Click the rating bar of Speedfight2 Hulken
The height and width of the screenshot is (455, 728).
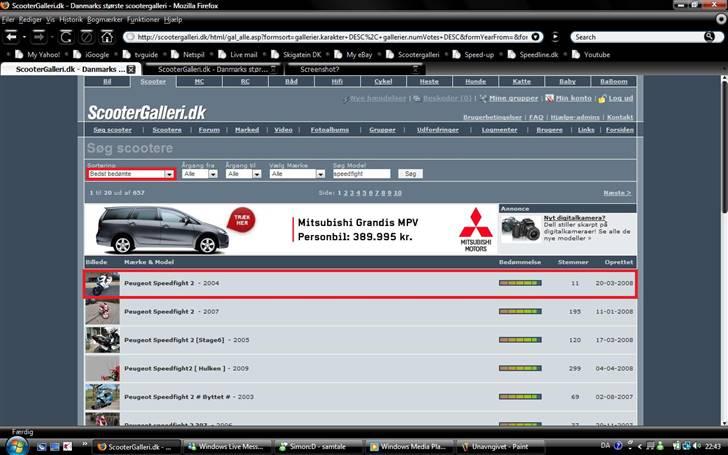click(520, 368)
